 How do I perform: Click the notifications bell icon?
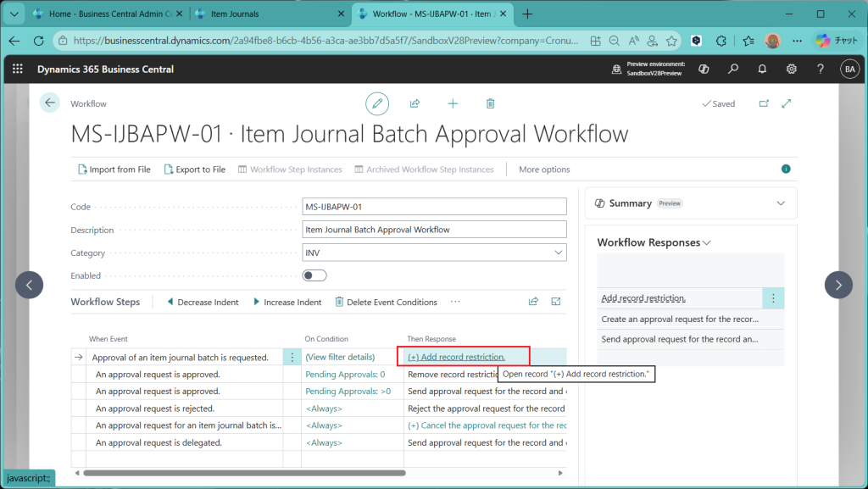[x=762, y=69]
